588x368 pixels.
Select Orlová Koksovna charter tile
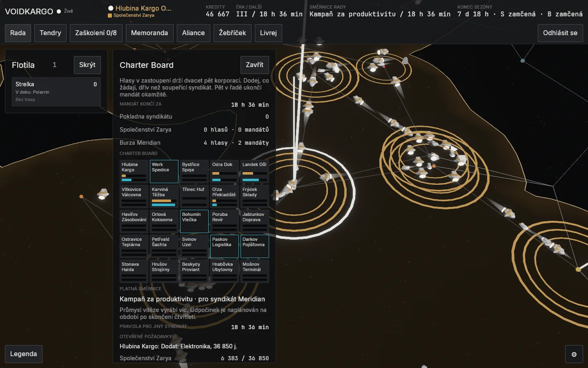click(164, 221)
